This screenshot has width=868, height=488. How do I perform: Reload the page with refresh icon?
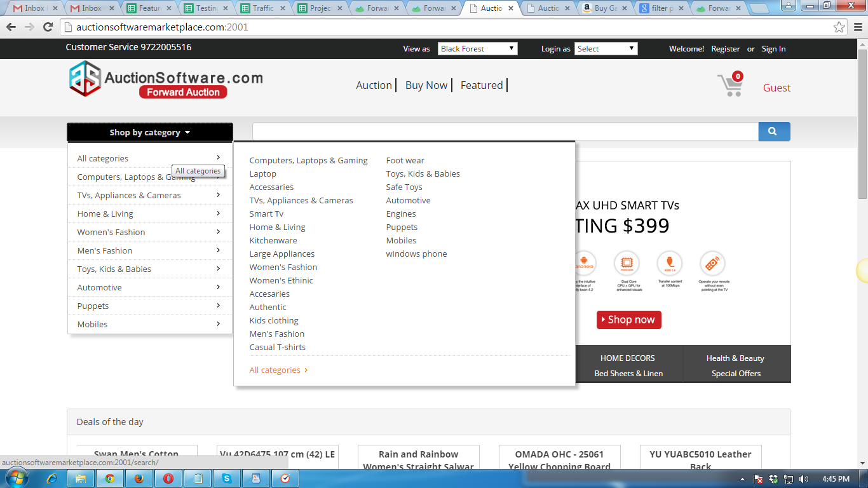[x=48, y=27]
